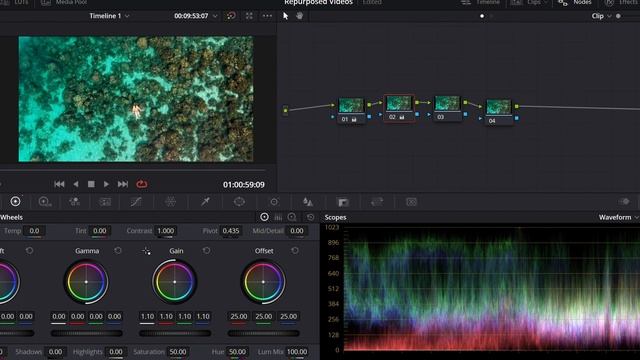Reset the Lift wheel
This screenshot has width=640, height=360.
[29, 250]
